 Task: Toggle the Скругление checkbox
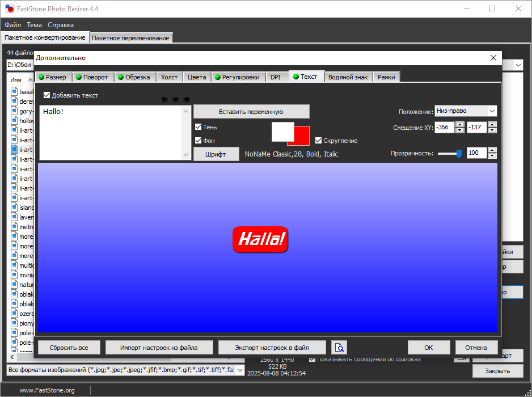point(318,141)
